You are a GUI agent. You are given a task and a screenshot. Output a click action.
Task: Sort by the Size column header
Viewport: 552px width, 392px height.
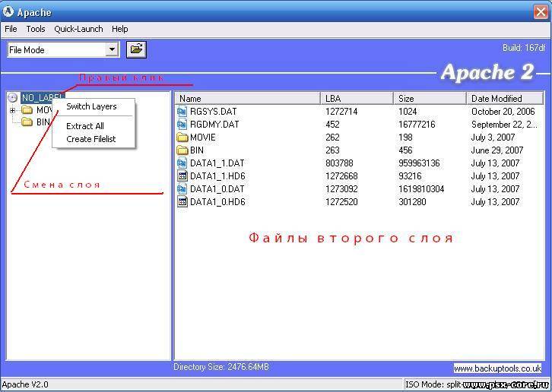(430, 99)
